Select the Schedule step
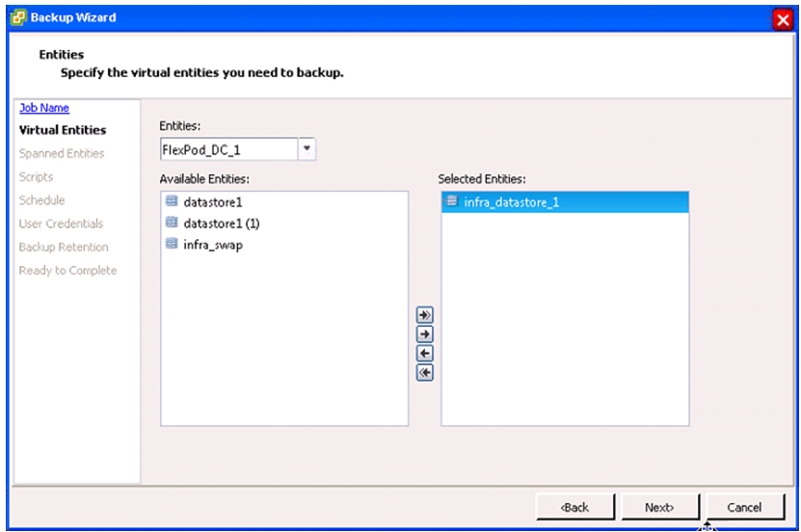This screenshot has height=532, width=801. click(41, 200)
